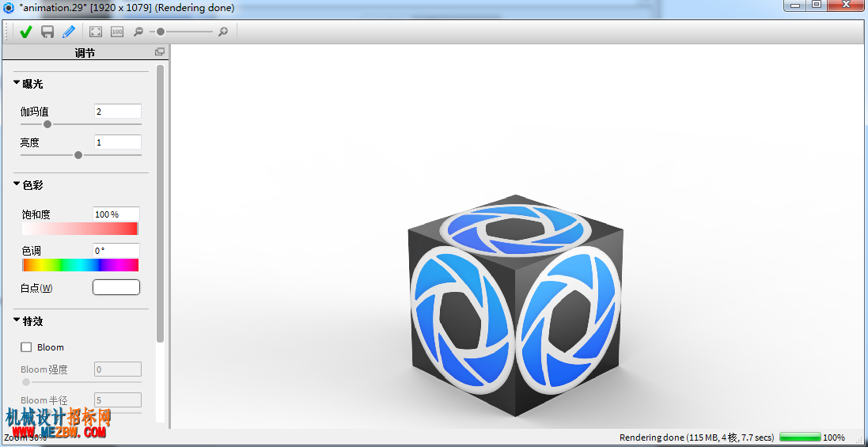
Task: Click the zoom out magnifier icon
Action: [138, 32]
